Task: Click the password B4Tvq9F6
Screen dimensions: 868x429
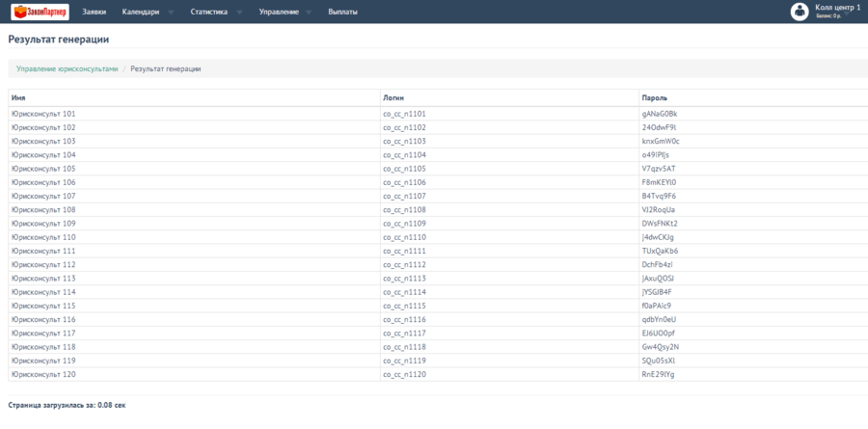Action: tap(659, 196)
